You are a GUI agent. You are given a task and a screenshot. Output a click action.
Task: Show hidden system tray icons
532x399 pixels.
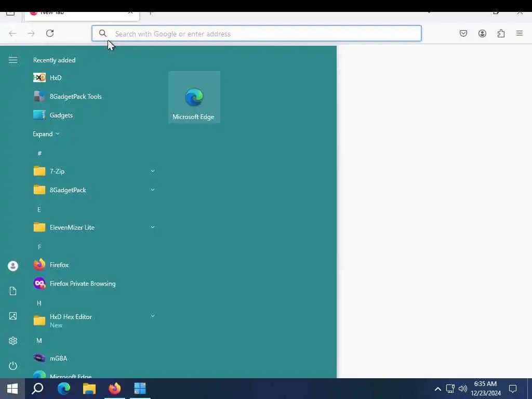[x=437, y=389]
